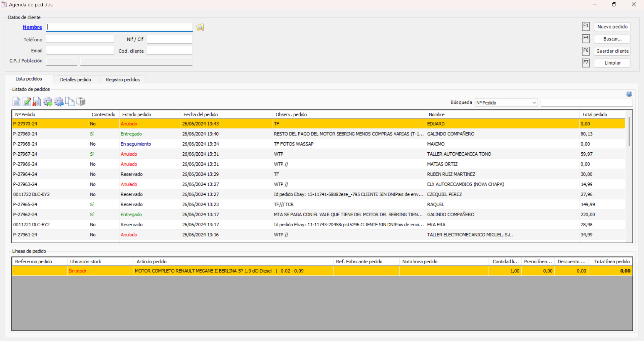Screen dimensions: 644x341
Task: Click the Limpiar button
Action: click(612, 63)
